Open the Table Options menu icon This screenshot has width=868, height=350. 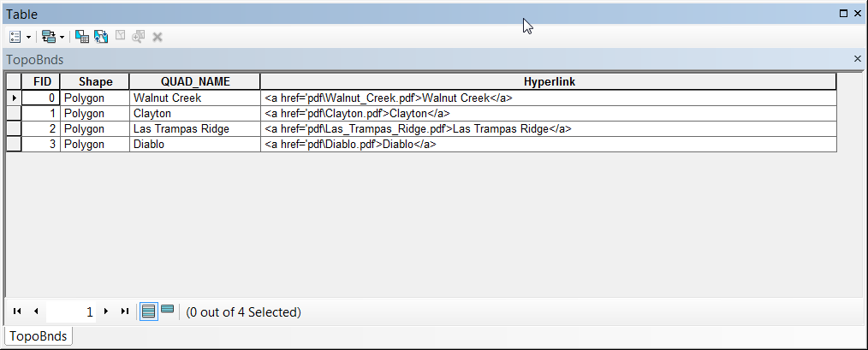coord(15,37)
